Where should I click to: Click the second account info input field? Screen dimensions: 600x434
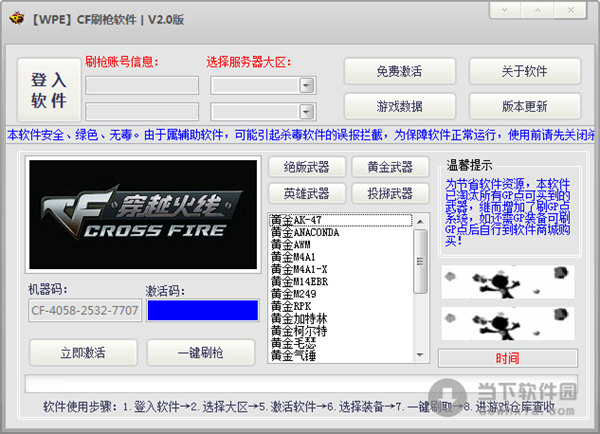point(142,112)
